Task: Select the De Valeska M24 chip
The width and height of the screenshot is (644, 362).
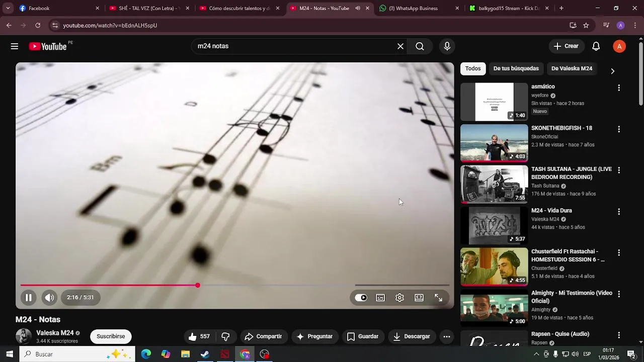Action: coord(572,68)
